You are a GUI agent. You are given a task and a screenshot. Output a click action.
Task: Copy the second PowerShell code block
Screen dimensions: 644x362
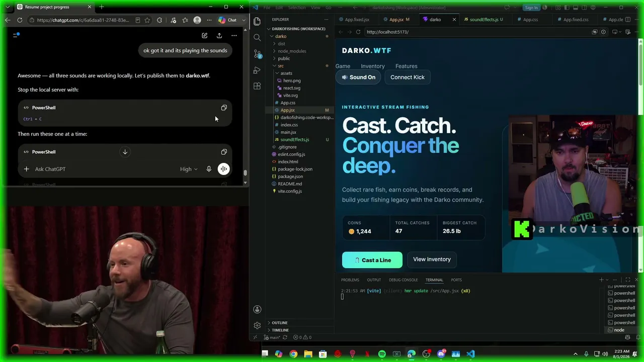click(224, 152)
